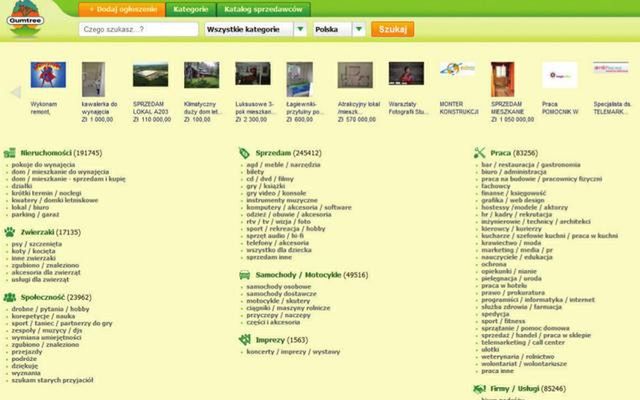Open the MONTER KONSTRUKCJI ad thumbnail

pyautogui.click(x=458, y=69)
